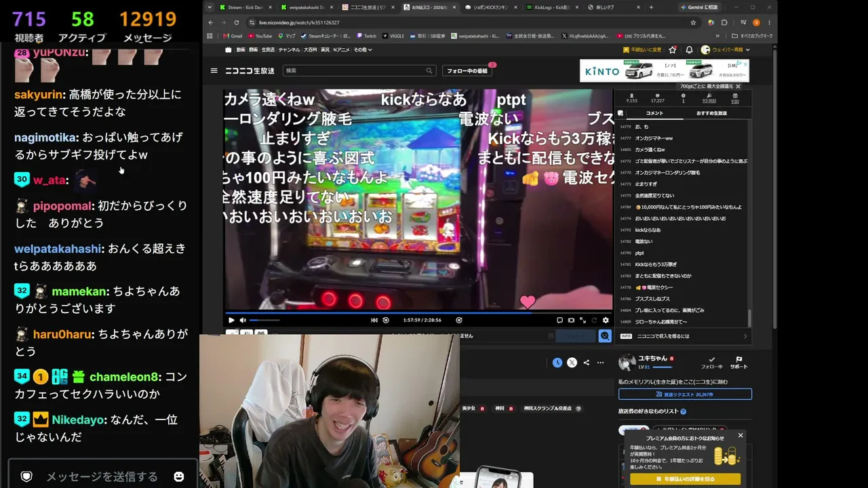868x488 pixels.
Task: Open the YouTube bookmark
Action: 260,36
